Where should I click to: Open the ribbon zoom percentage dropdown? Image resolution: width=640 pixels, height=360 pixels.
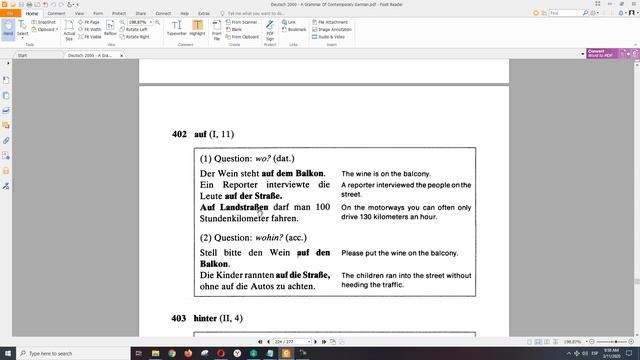click(151, 22)
